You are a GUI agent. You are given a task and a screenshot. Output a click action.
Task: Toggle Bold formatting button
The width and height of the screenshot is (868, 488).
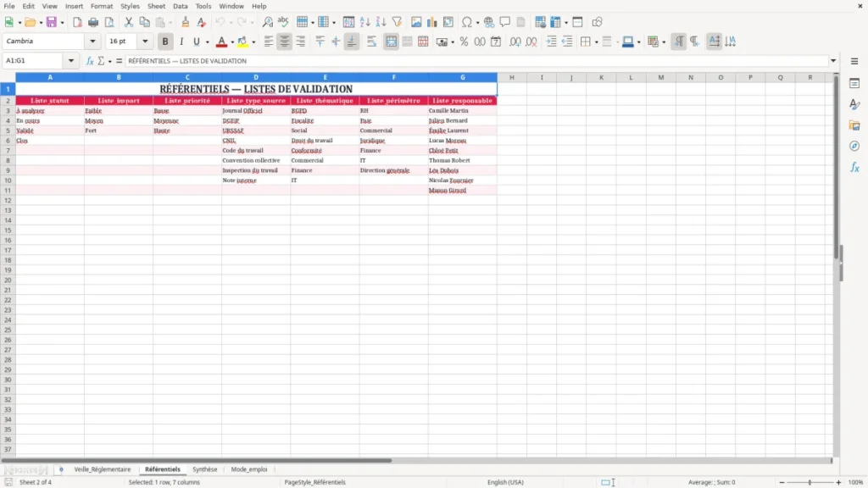click(x=165, y=42)
